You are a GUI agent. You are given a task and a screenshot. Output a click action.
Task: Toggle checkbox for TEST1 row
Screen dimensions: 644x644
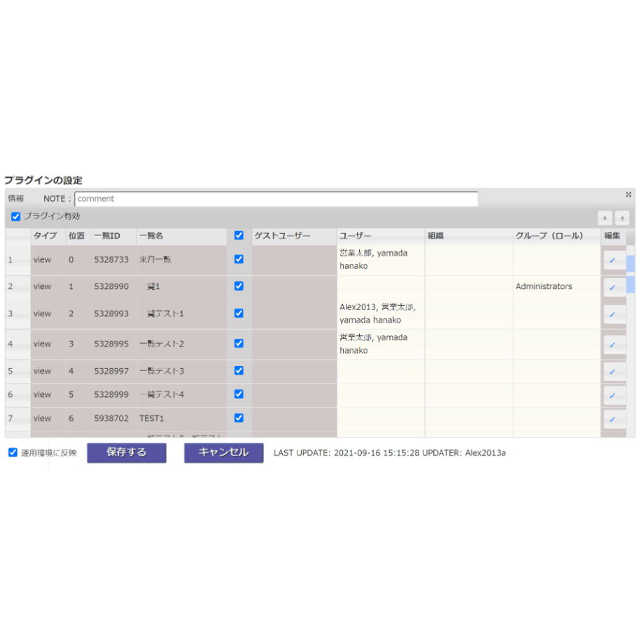coord(239,418)
